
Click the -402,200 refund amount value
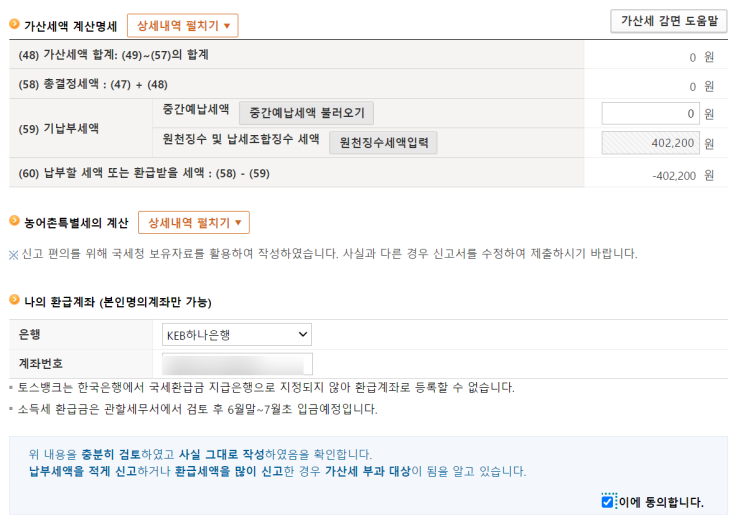(x=673, y=175)
